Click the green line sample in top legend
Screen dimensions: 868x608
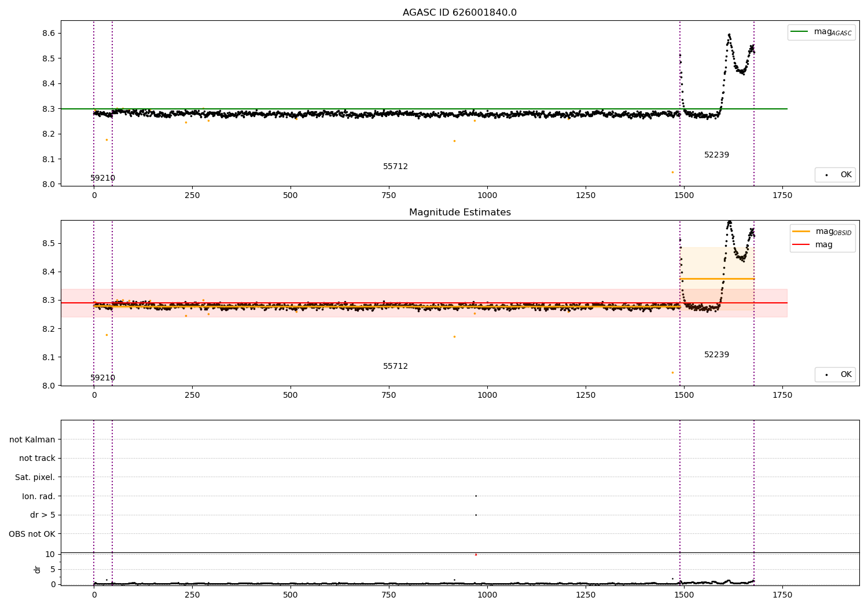799,32
